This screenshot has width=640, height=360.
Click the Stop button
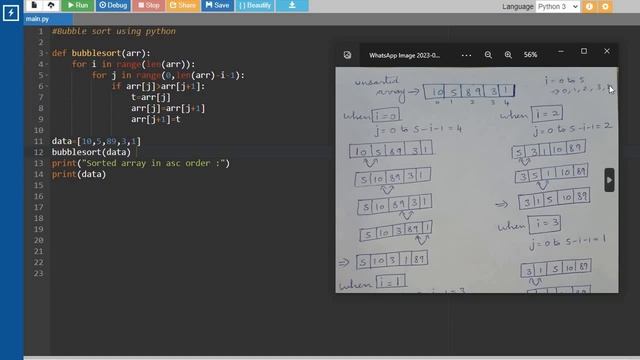(148, 5)
